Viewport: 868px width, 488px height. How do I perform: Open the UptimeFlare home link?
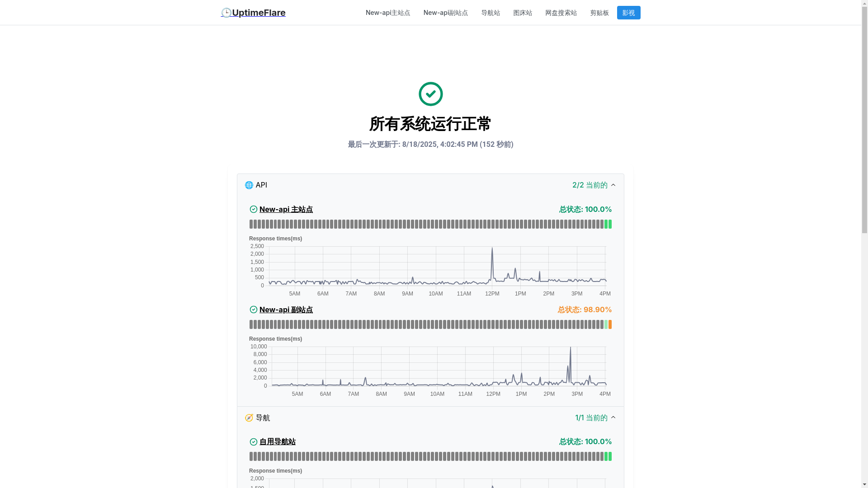coord(253,13)
